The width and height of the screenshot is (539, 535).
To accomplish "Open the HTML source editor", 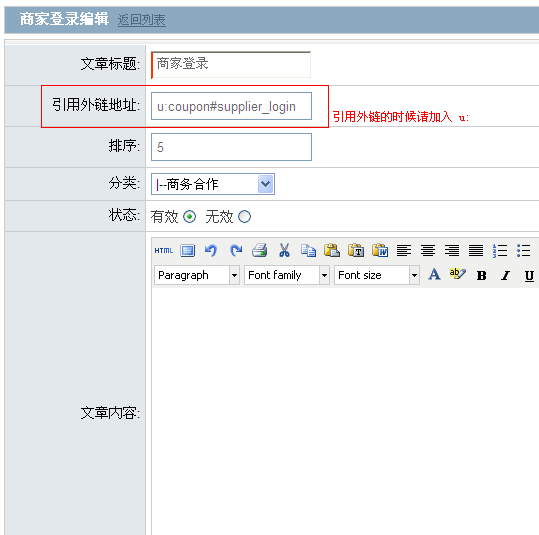I will [x=164, y=250].
